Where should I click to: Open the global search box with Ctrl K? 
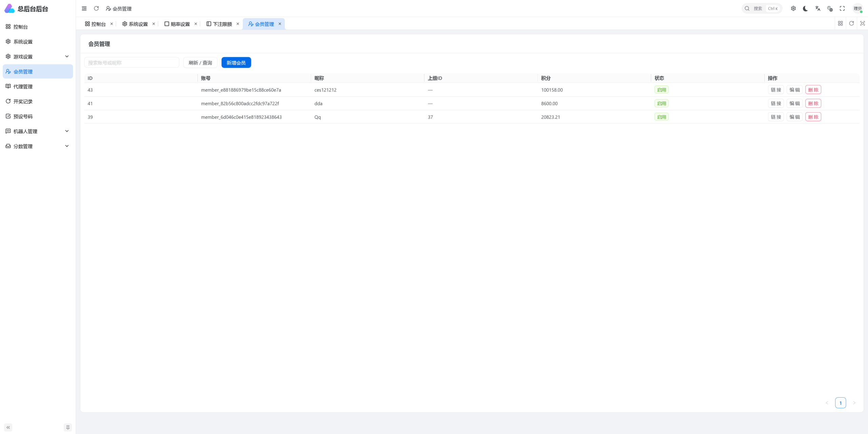(x=762, y=8)
